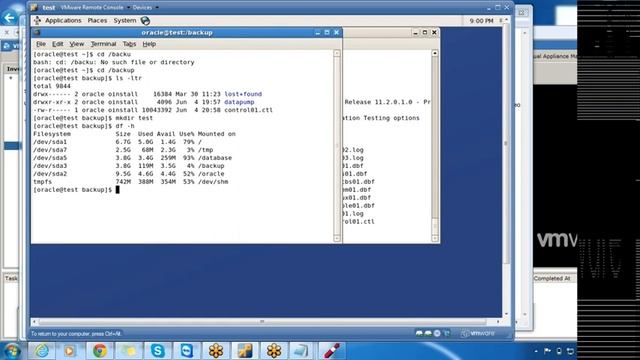640x360 pixels.
Task: Click the control01.ctl file name in terminal
Action: pyautogui.click(x=248, y=110)
